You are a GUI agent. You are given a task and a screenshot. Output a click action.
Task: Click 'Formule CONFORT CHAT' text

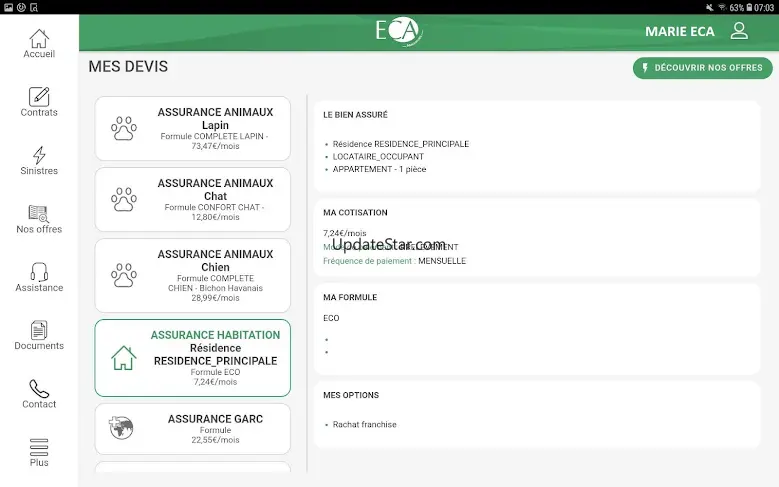212,207
